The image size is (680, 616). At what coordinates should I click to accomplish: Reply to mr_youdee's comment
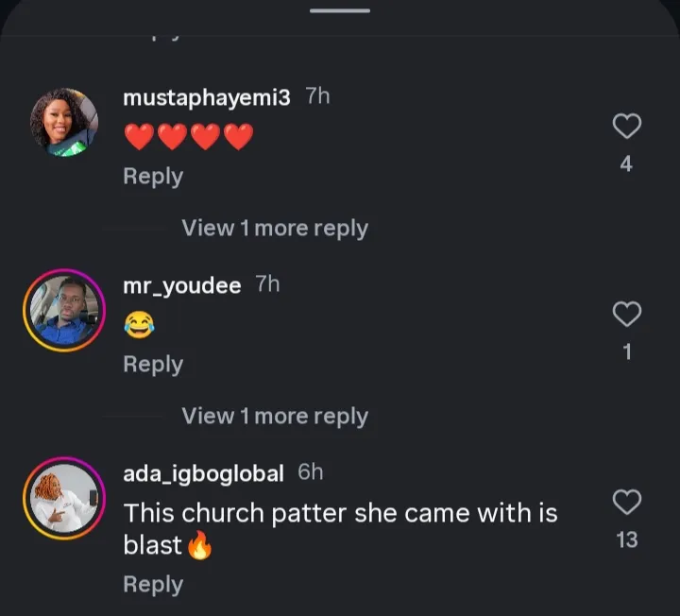click(153, 365)
